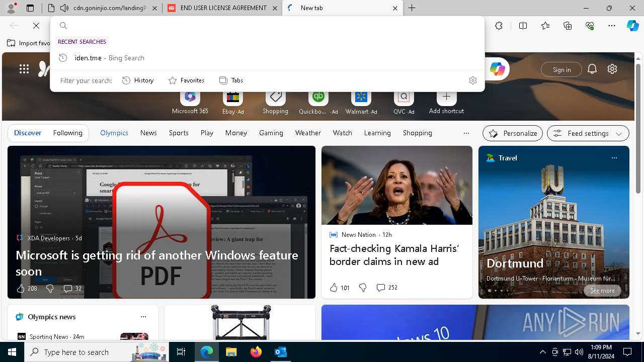
Task: Stop loading page button
Action: (36, 26)
